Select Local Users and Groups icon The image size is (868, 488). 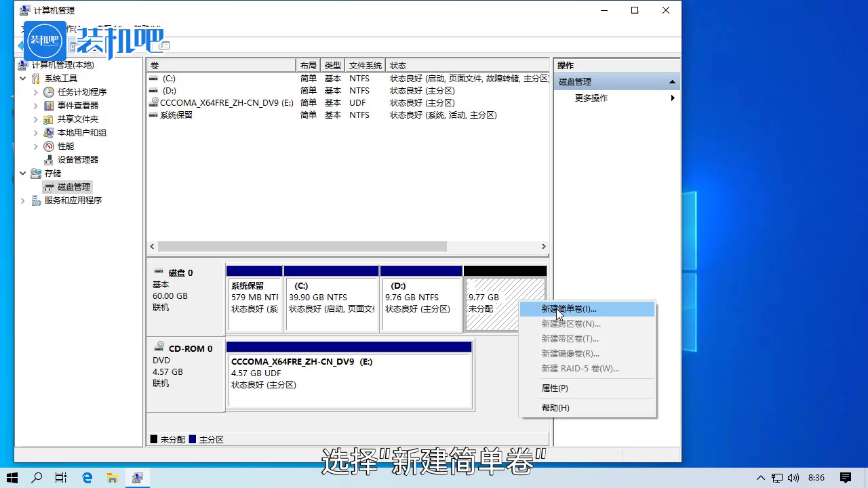point(49,133)
